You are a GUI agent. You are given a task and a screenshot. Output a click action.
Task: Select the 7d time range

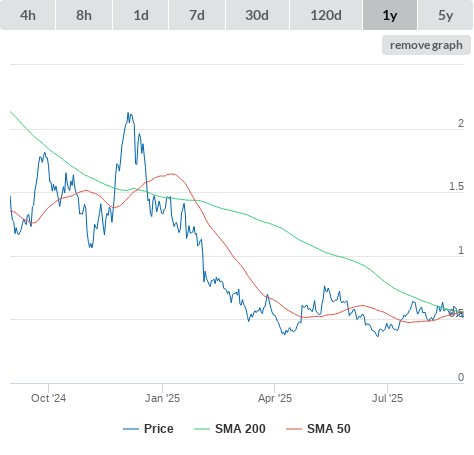tap(197, 15)
